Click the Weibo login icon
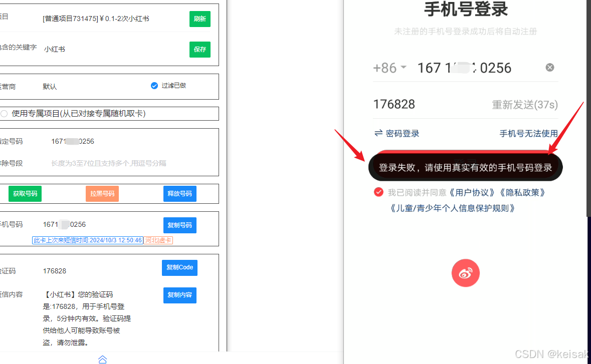 click(466, 273)
